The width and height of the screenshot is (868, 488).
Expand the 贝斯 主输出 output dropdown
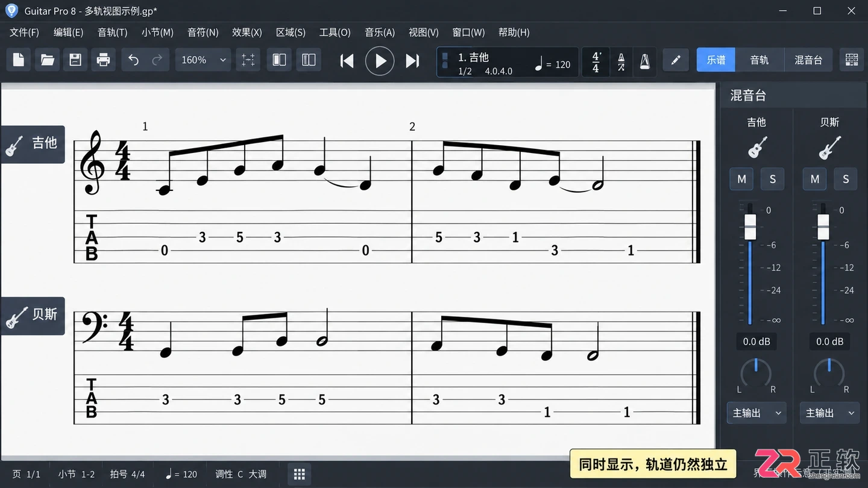(x=830, y=413)
